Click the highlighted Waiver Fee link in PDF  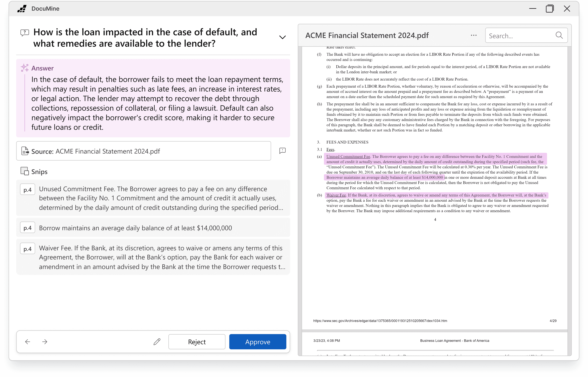(336, 195)
